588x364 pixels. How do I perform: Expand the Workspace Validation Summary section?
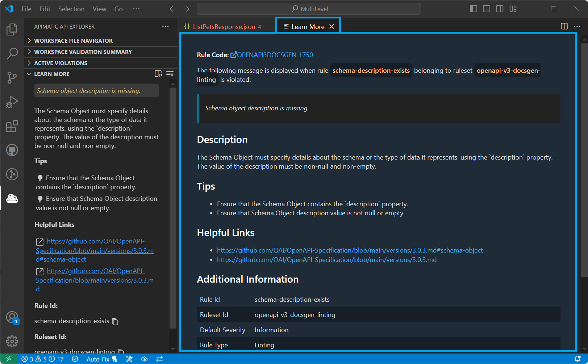coord(101,52)
